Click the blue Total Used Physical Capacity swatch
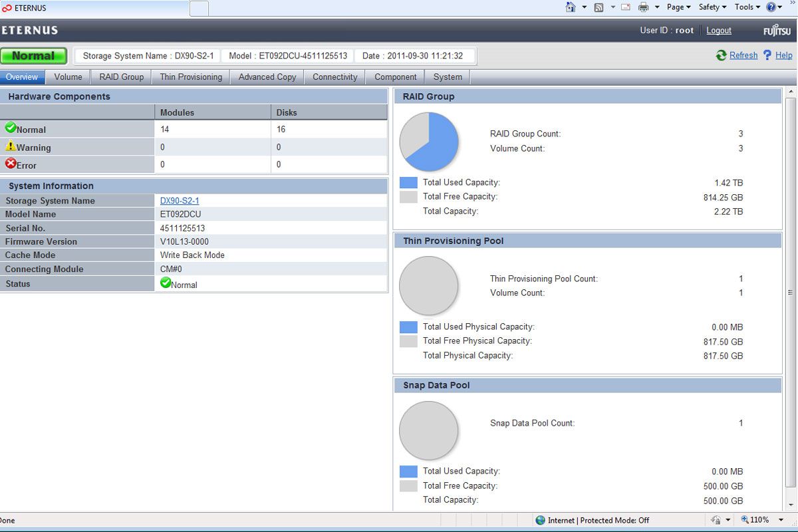The image size is (798, 532). coord(408,327)
